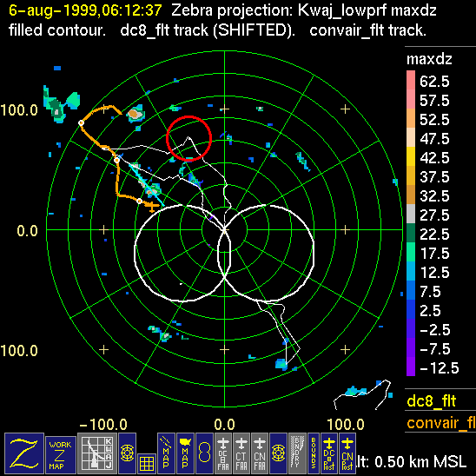Click the DC8 Post aircraft icon
This screenshot has height=476, width=476.
coord(329,453)
